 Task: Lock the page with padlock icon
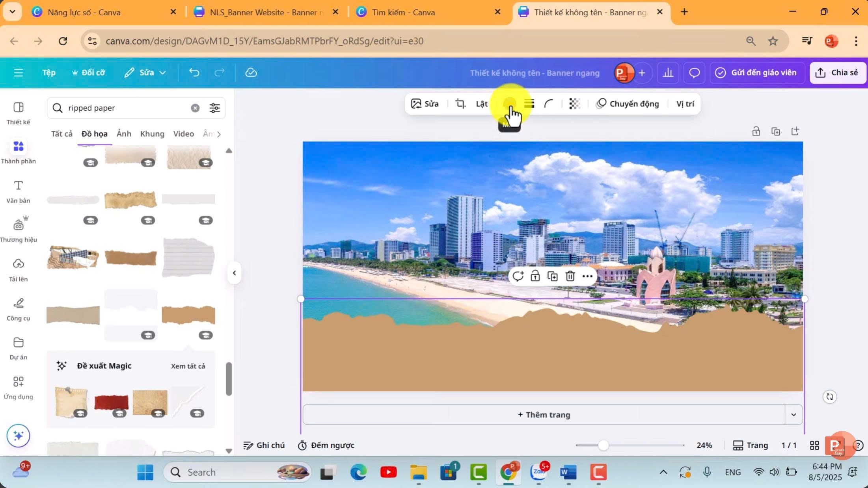click(756, 131)
